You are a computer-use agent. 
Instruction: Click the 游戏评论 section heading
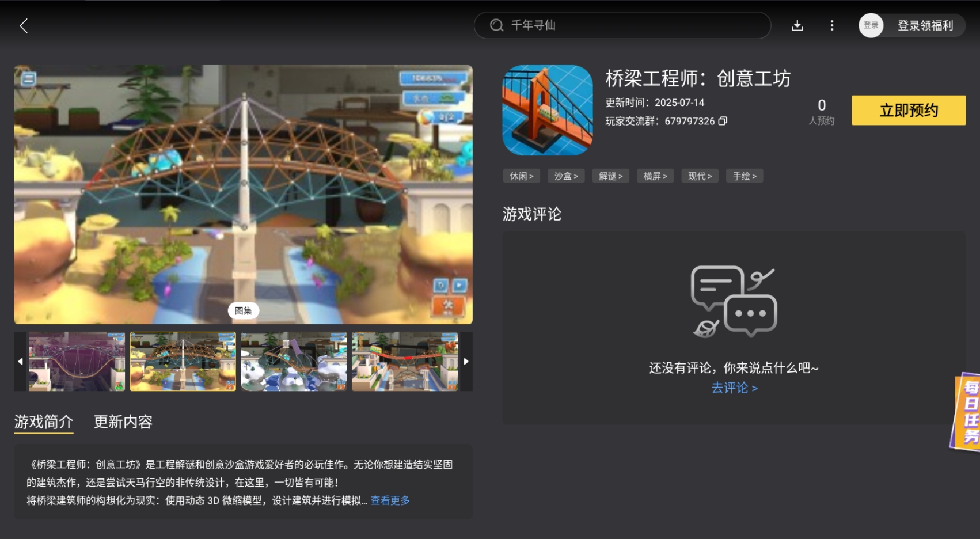coord(532,214)
